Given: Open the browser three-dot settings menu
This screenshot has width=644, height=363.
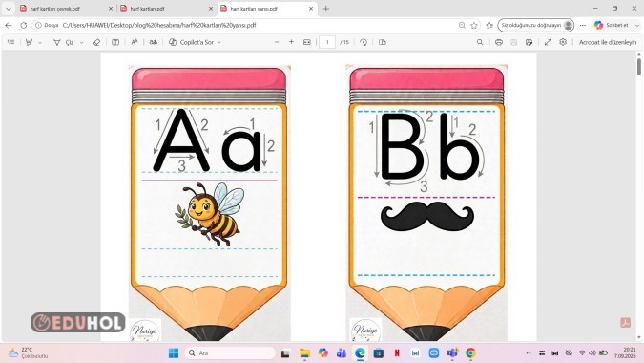Looking at the screenshot, I should coord(582,25).
